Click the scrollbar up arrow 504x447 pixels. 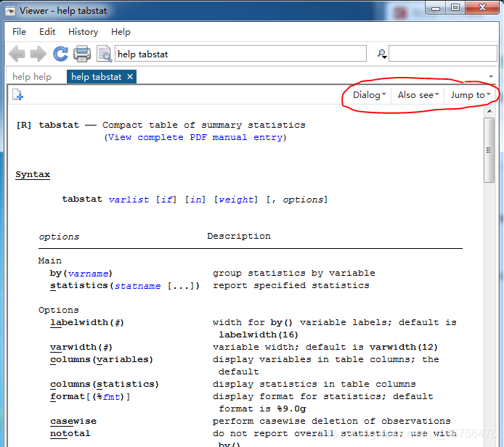click(x=489, y=111)
